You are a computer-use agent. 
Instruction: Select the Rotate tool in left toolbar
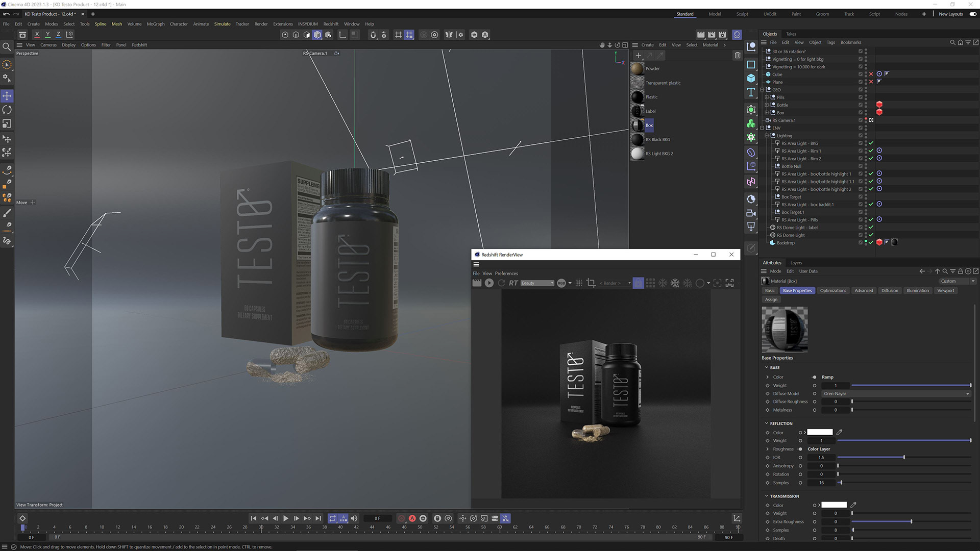pyautogui.click(x=7, y=110)
